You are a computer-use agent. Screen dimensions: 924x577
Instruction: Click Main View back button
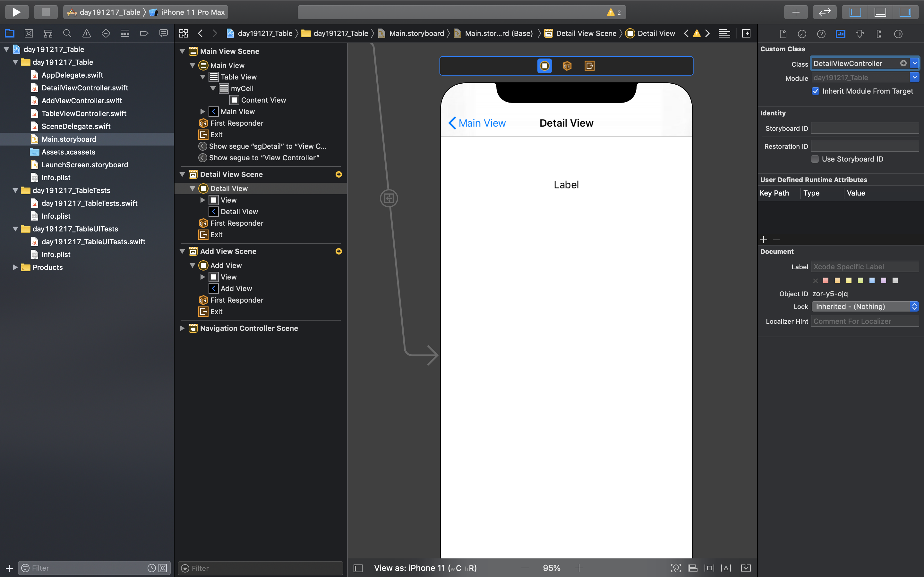pyautogui.click(x=477, y=123)
